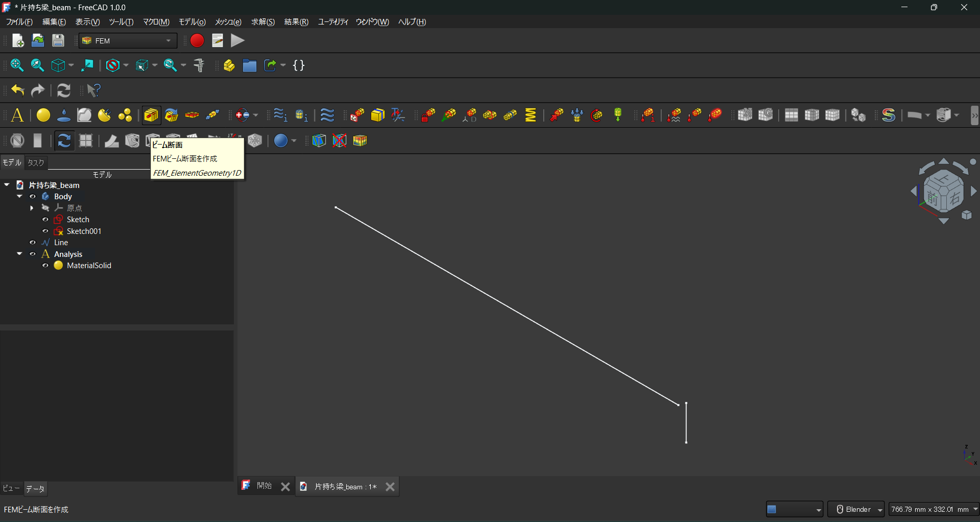Add solid material with yellow sphere icon

[43, 115]
